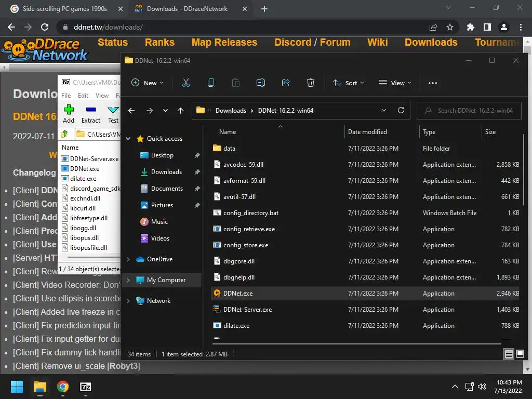Click the taskbar clock and date
This screenshot has width=532, height=399.
click(508, 387)
